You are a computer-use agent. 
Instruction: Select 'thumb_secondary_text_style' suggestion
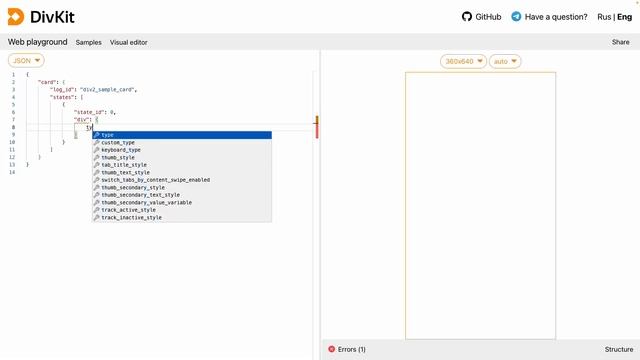pyautogui.click(x=182, y=195)
